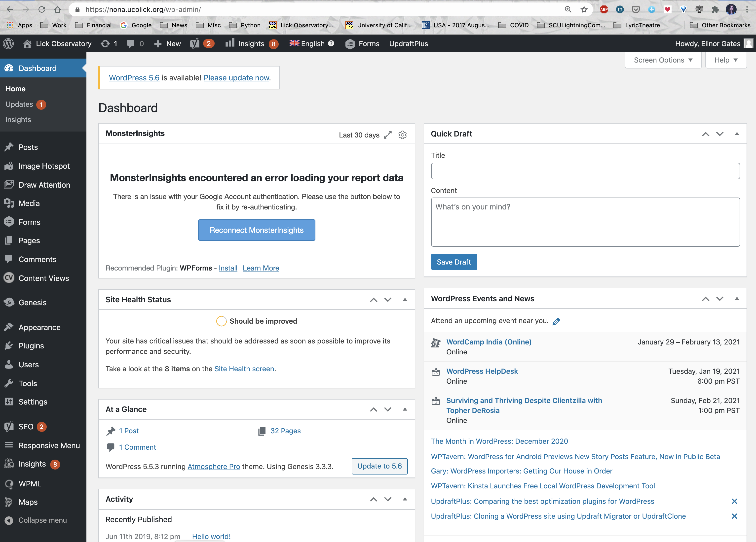The height and width of the screenshot is (542, 756).
Task: Click browser reload button
Action: 42,9
